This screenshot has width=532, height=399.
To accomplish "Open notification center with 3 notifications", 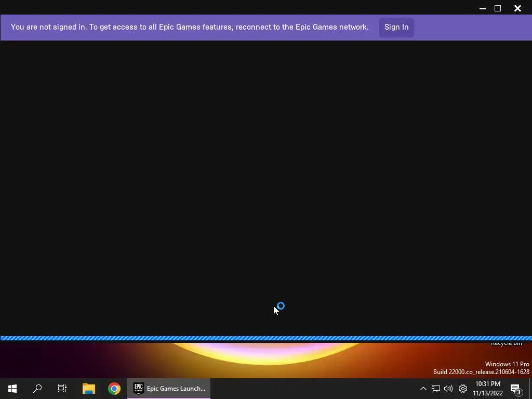I will (x=516, y=389).
